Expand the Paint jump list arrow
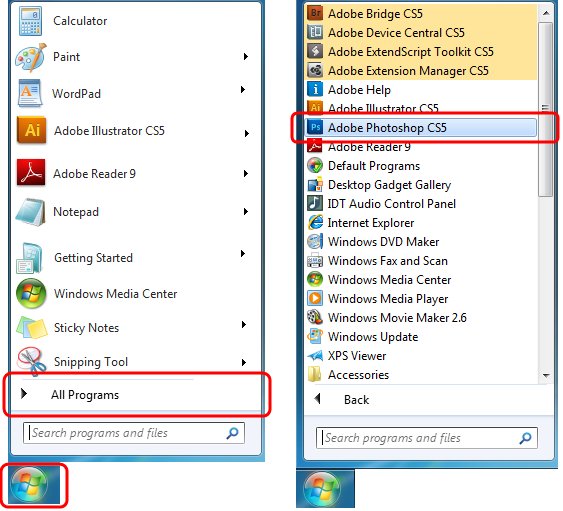This screenshot has height=511, width=563. pos(246,56)
